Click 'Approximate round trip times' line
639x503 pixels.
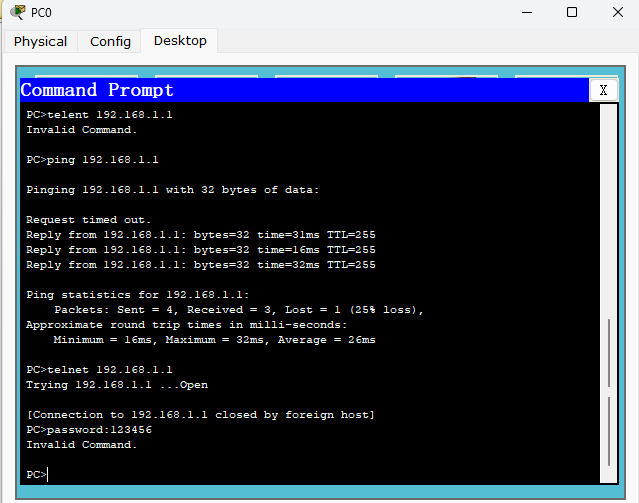pyautogui.click(x=187, y=325)
